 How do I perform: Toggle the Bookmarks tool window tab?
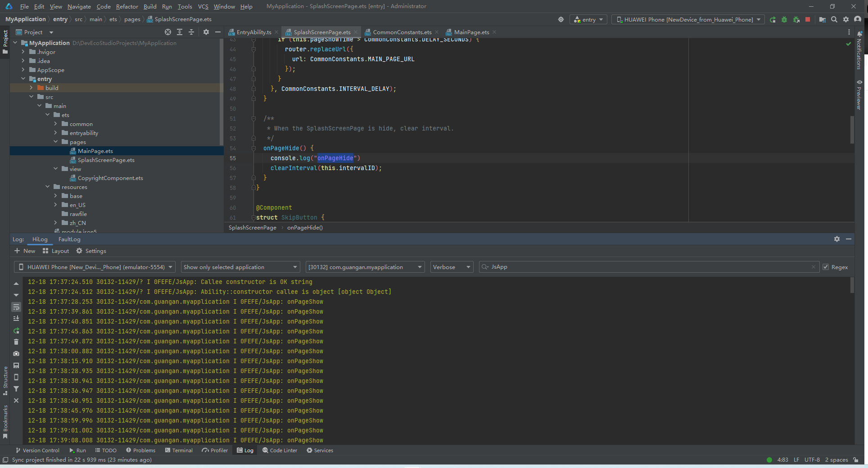(5, 422)
